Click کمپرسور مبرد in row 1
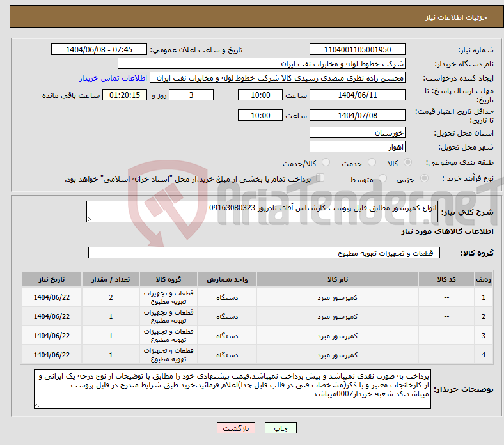This screenshot has width=504, height=445. pos(337,297)
